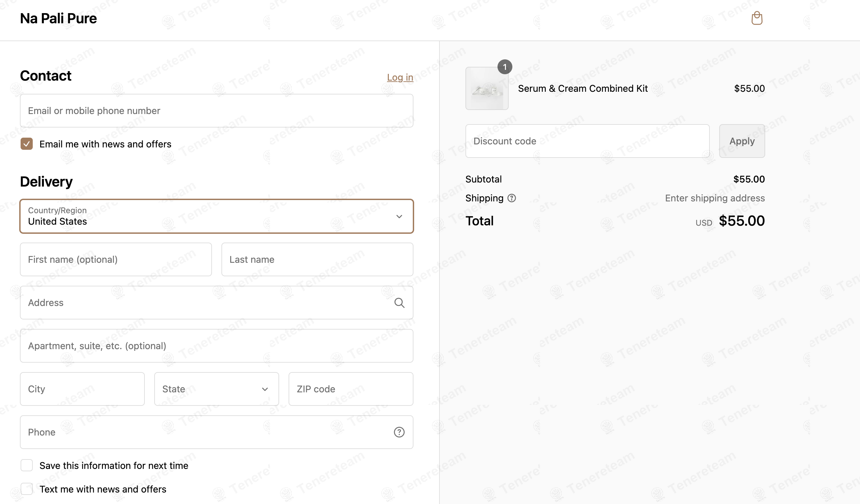This screenshot has height=504, width=860.
Task: Click the Country/Region chevron arrow
Action: tap(399, 217)
